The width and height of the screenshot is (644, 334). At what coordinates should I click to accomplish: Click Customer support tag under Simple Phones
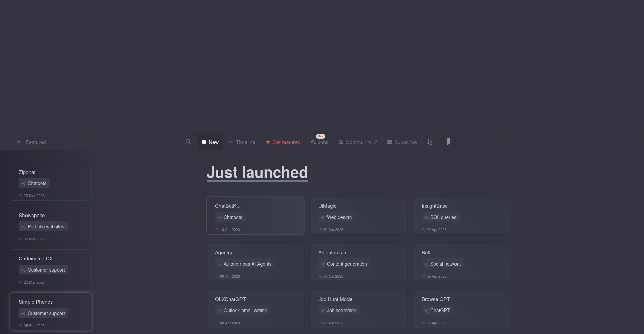[44, 313]
